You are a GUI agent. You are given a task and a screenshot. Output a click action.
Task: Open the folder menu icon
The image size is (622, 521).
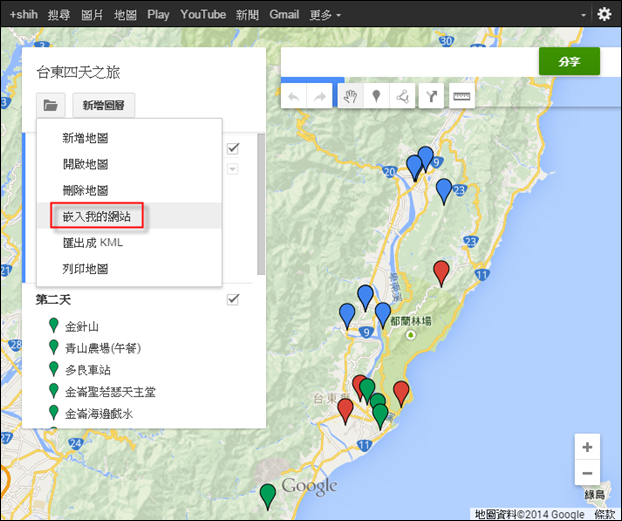tap(50, 105)
